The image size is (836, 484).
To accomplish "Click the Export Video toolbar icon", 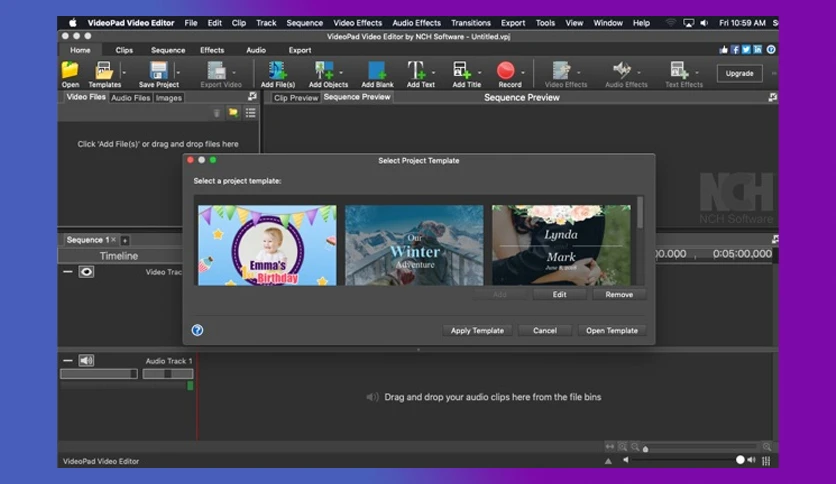I will (216, 70).
